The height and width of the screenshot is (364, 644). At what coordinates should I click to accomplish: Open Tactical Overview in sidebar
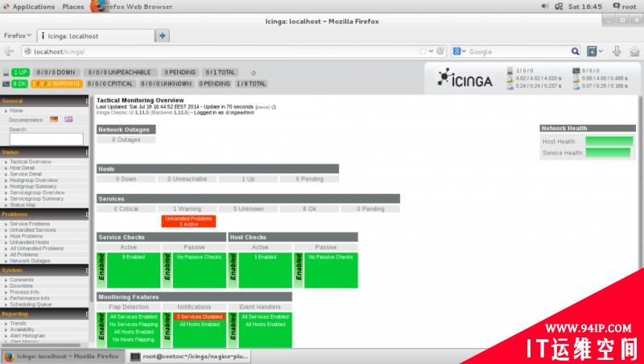[31, 162]
